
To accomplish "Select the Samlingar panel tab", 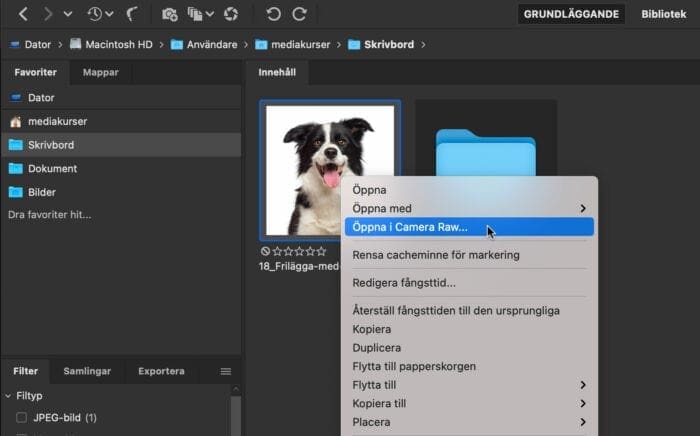I will click(87, 371).
